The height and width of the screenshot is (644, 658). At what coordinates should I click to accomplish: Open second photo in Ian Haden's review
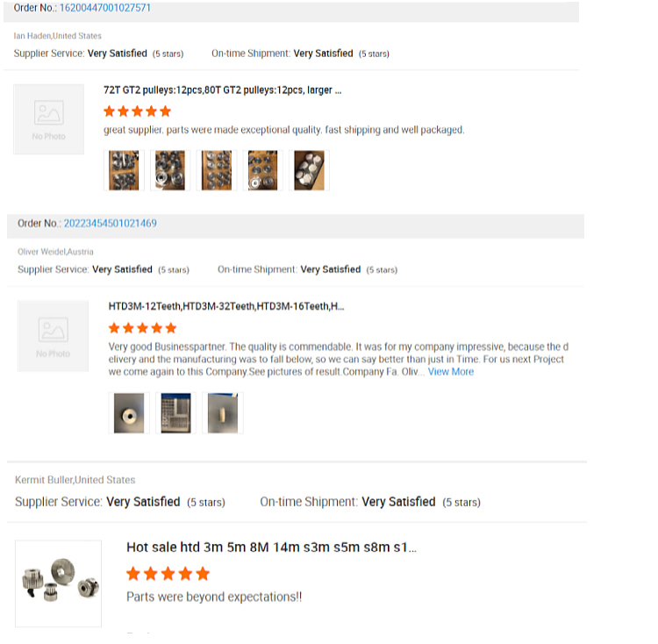tap(170, 170)
